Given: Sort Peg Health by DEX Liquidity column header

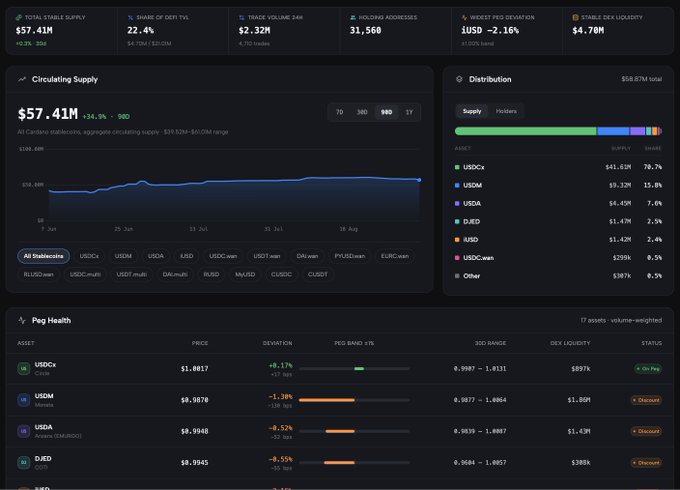Looking at the screenshot, I should 570,343.
